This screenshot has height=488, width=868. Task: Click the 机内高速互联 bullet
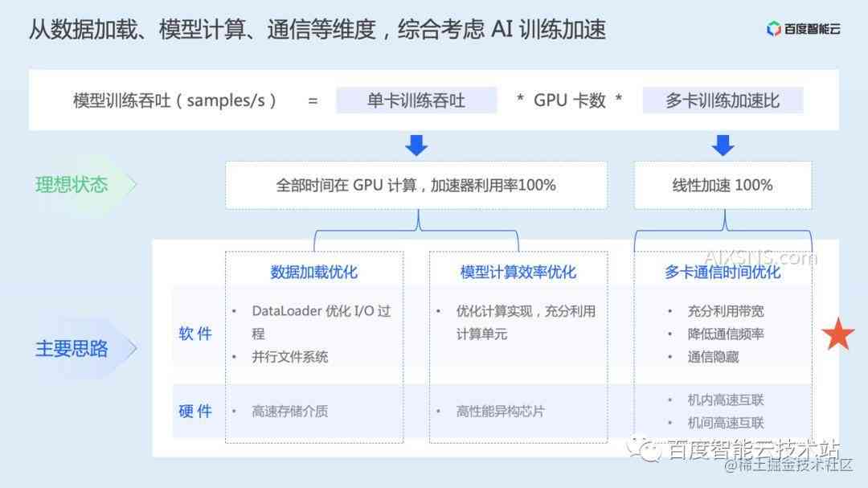(x=726, y=400)
